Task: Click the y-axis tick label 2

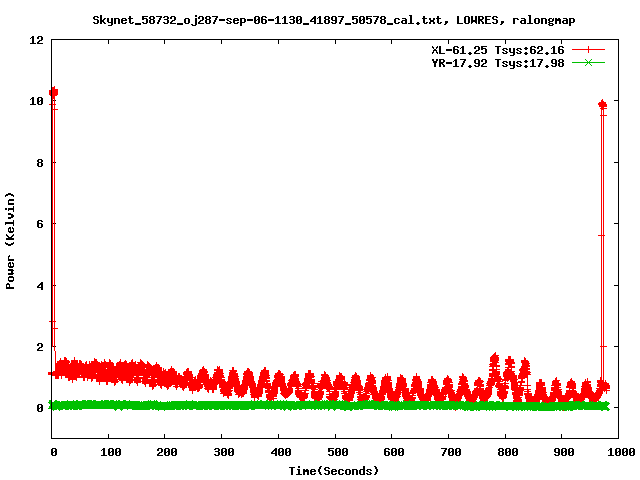Action: click(40, 347)
